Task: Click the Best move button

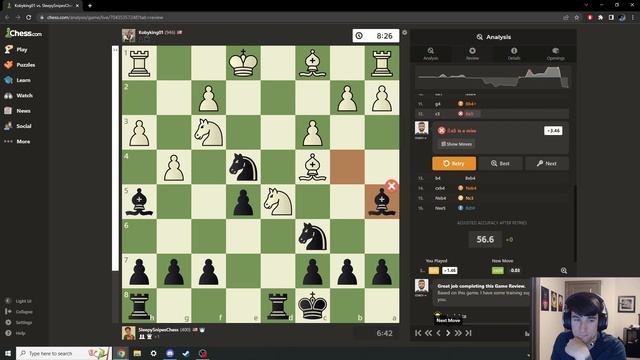Action: [x=500, y=163]
